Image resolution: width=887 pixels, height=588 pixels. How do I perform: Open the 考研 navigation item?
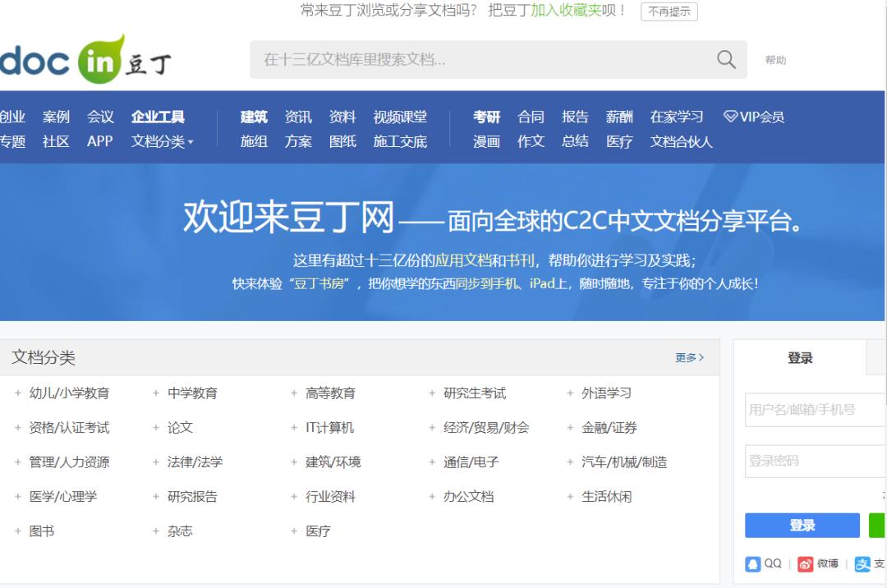click(486, 117)
